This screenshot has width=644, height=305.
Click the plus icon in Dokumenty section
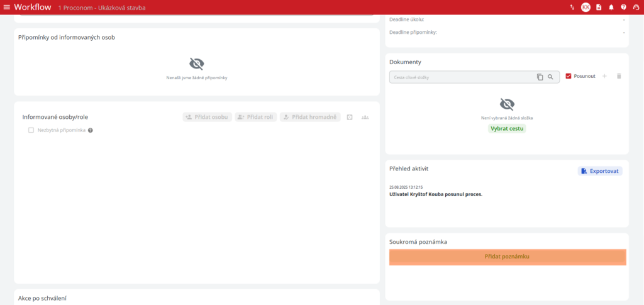coord(604,76)
